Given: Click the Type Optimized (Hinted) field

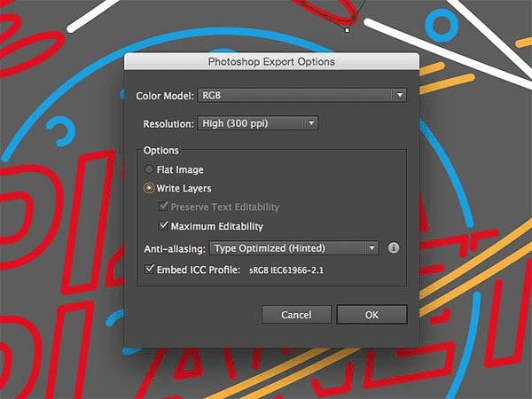Looking at the screenshot, I should click(x=293, y=248).
